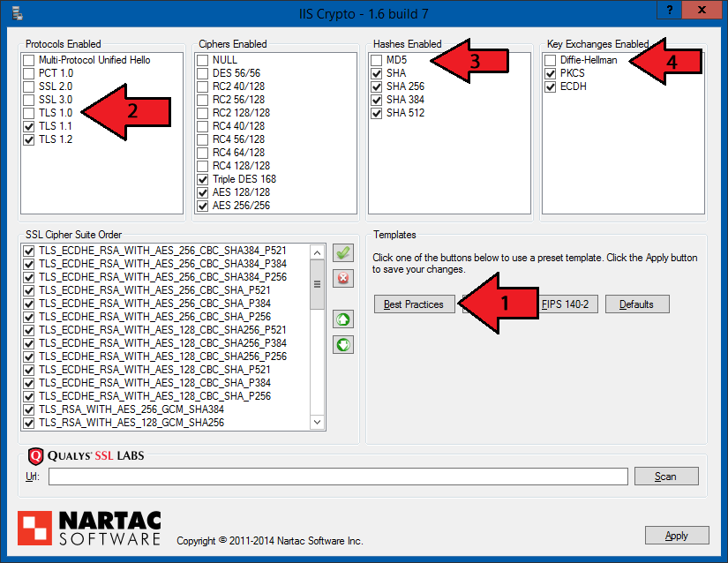Click the Scan button for Qualys SSL Labs

coord(666,477)
